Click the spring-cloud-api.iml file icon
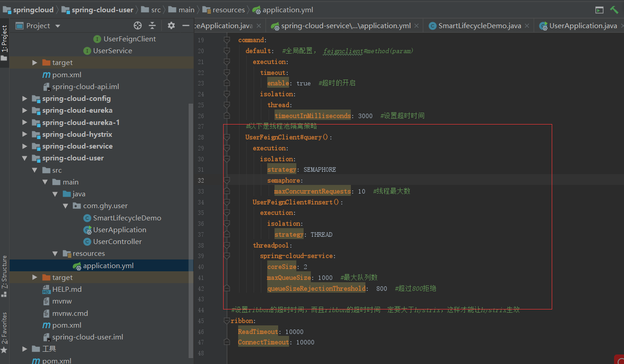This screenshot has height=364, width=624. pyautogui.click(x=46, y=87)
